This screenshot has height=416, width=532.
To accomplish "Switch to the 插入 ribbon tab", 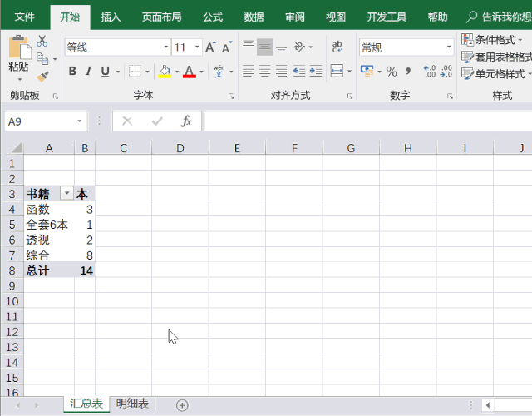I will pyautogui.click(x=111, y=17).
